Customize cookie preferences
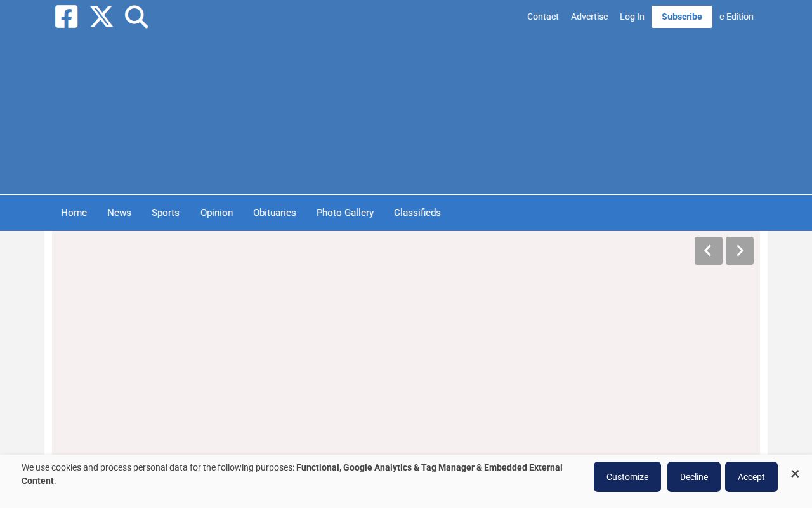812x508 pixels. click(627, 477)
